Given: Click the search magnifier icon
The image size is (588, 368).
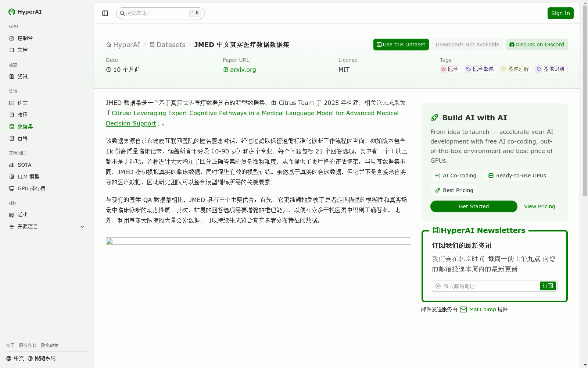Looking at the screenshot, I should (x=122, y=13).
